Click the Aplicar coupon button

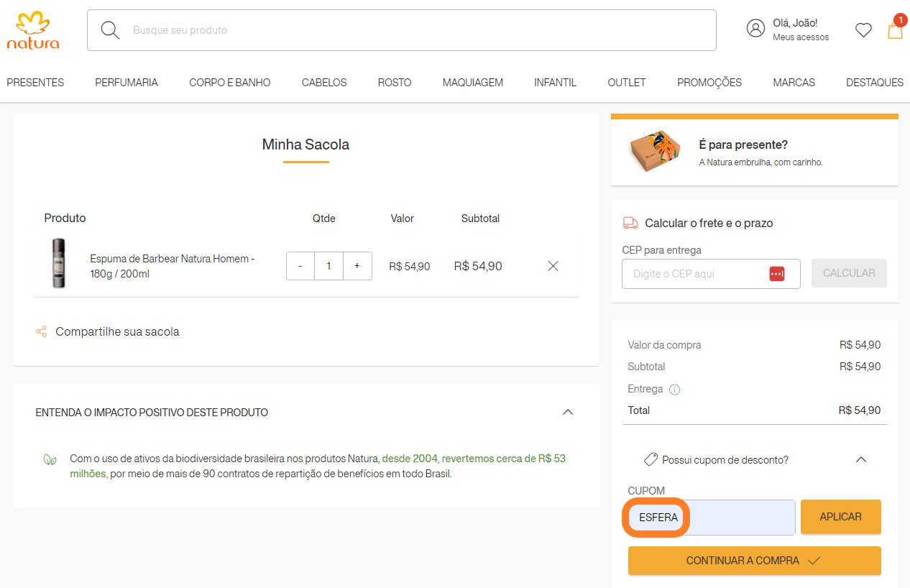(841, 517)
